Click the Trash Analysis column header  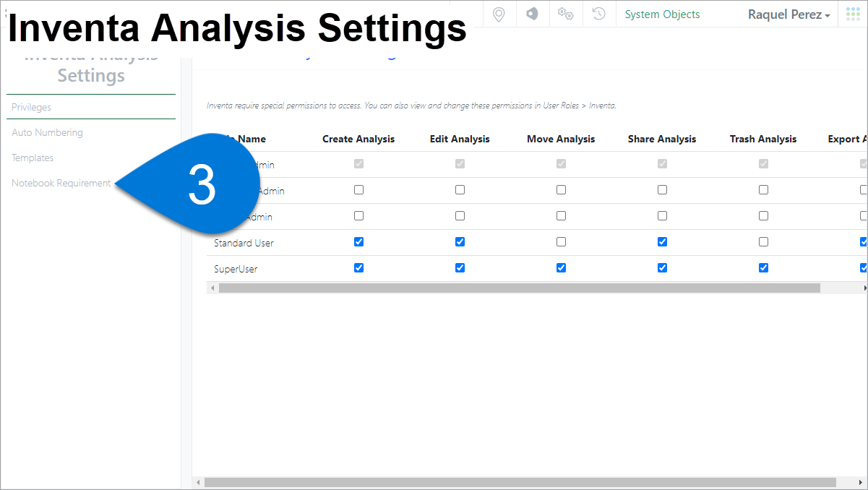763,139
